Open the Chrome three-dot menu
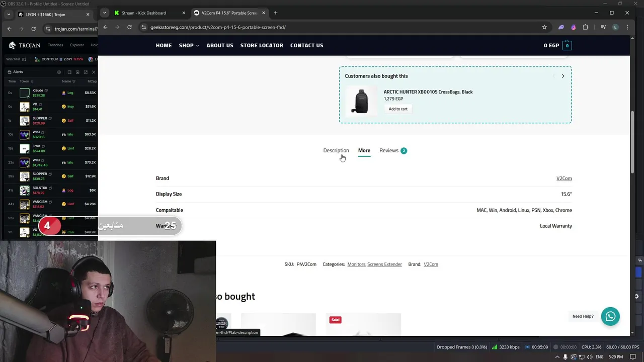The width and height of the screenshot is (644, 362). pos(627,27)
